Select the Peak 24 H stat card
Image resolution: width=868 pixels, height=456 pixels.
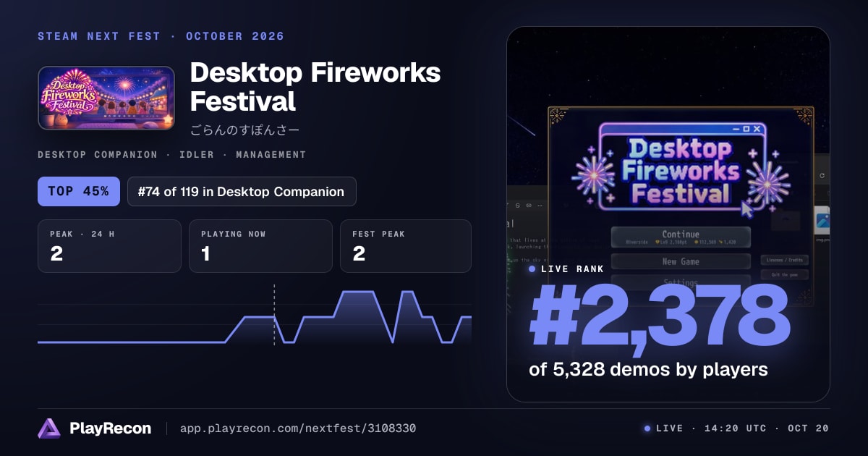point(109,246)
